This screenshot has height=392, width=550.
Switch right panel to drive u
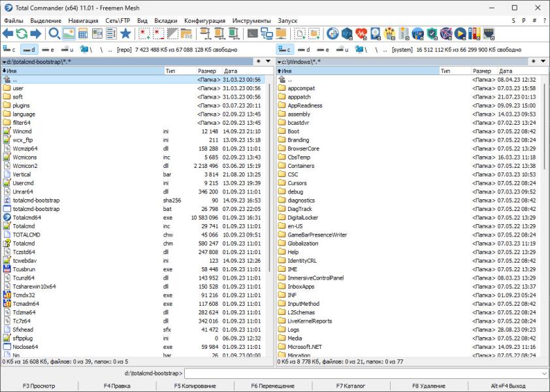(x=342, y=50)
